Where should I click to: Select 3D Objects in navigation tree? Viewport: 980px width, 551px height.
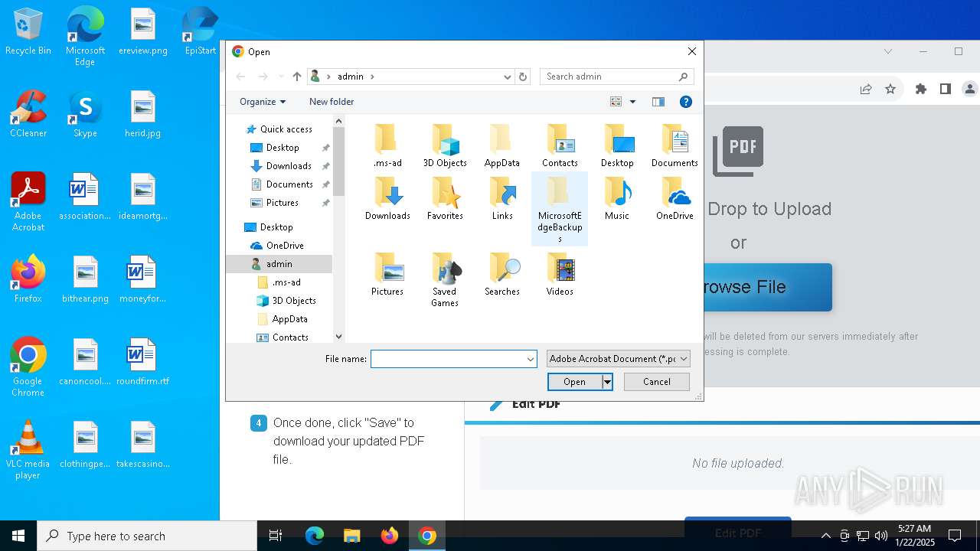(x=293, y=301)
